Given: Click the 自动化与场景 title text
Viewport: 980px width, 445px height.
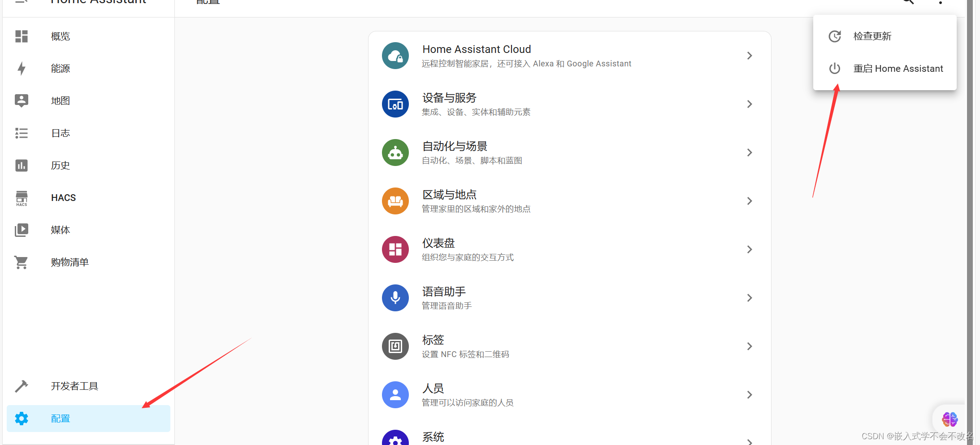Looking at the screenshot, I should [x=455, y=146].
